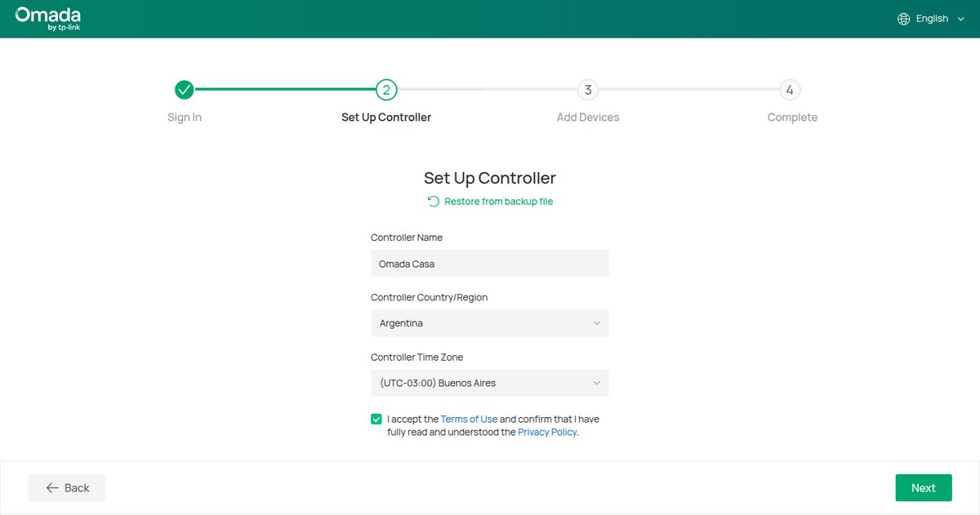This screenshot has width=980, height=515.
Task: Open Restore from backup file link
Action: [498, 202]
